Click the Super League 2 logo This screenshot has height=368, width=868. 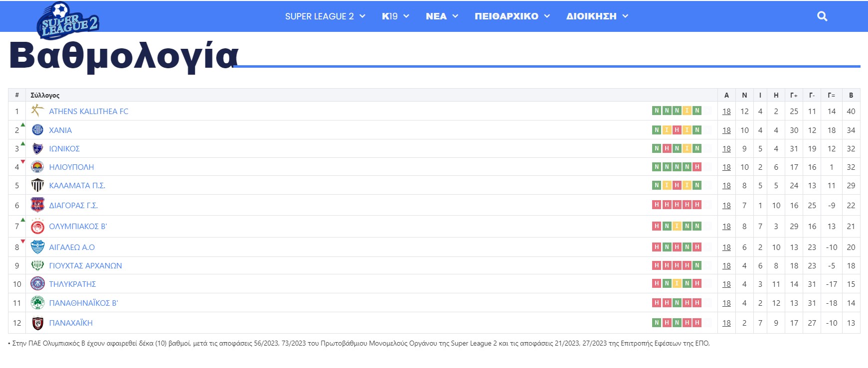click(x=67, y=20)
